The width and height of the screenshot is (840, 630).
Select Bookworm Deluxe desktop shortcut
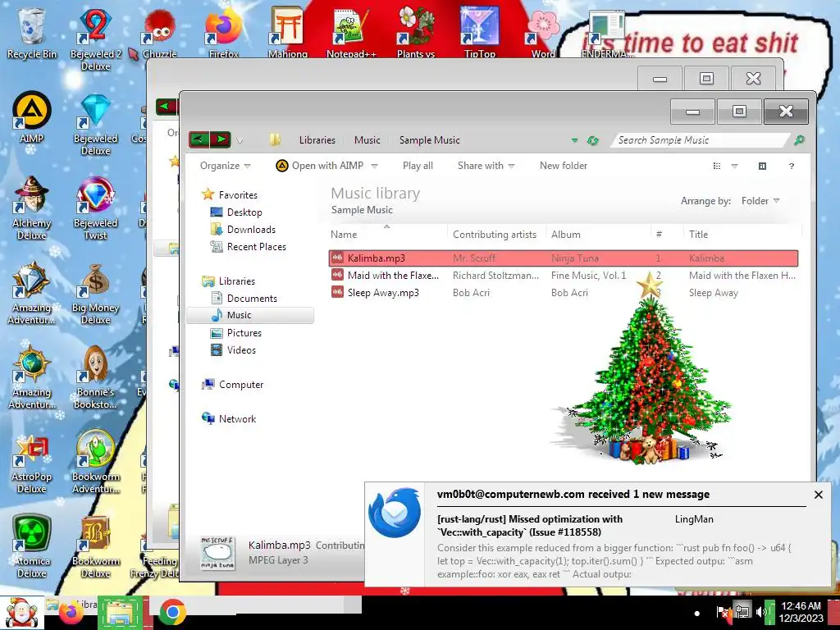(95, 546)
